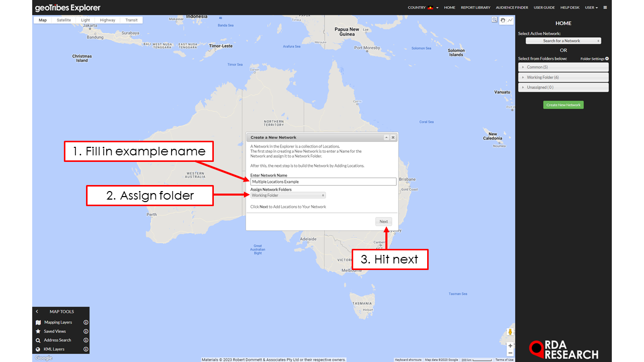Click the Perth city label

151,214
